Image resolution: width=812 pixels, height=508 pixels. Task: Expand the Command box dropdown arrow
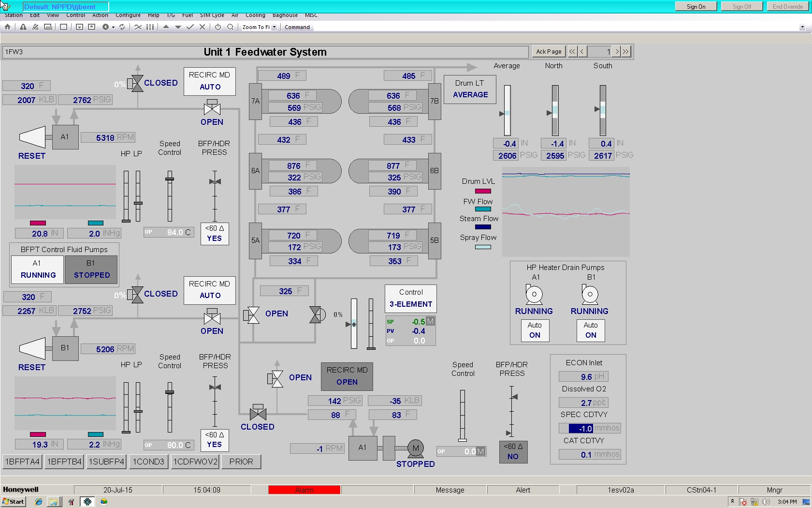pyautogui.click(x=802, y=28)
